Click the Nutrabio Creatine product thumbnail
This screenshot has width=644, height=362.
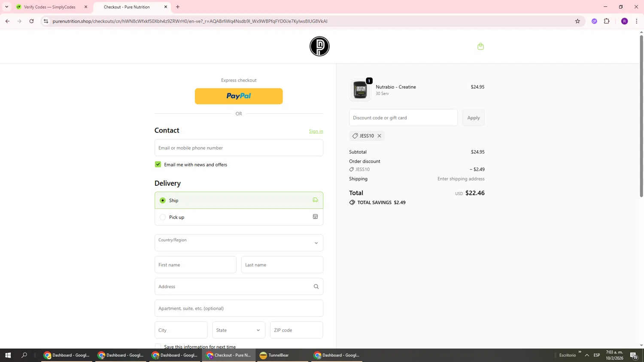(x=360, y=90)
